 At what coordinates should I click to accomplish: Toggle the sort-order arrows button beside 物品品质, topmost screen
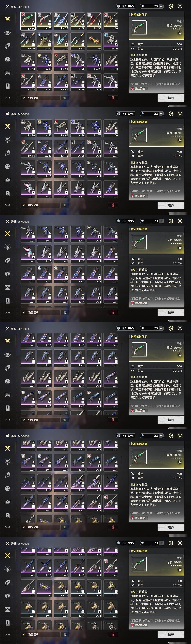pos(65,98)
